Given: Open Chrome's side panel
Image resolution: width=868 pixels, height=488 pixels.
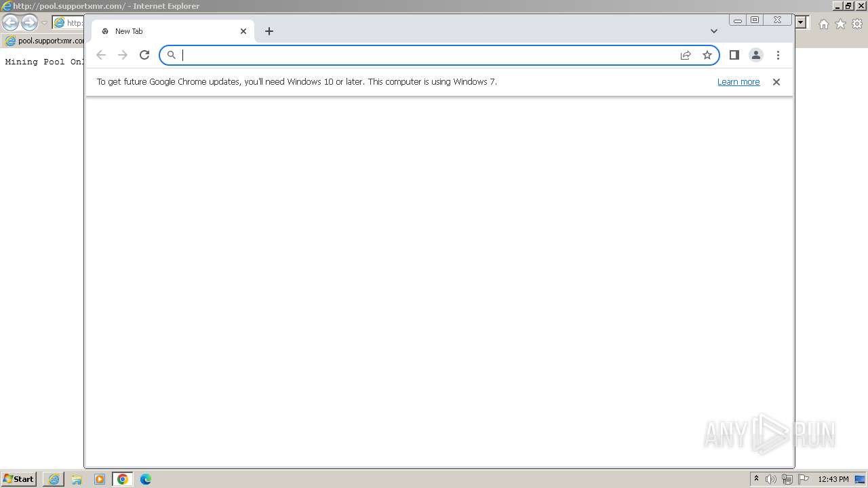Looking at the screenshot, I should [x=734, y=55].
